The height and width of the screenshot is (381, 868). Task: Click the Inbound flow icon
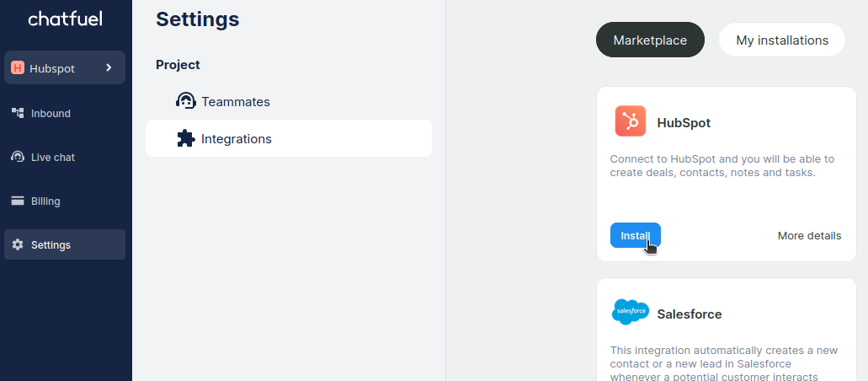18,113
